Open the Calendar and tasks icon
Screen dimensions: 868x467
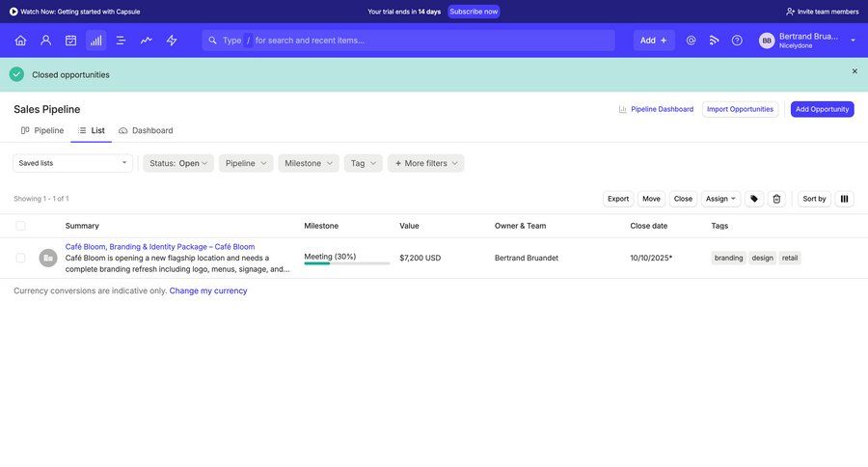point(70,41)
